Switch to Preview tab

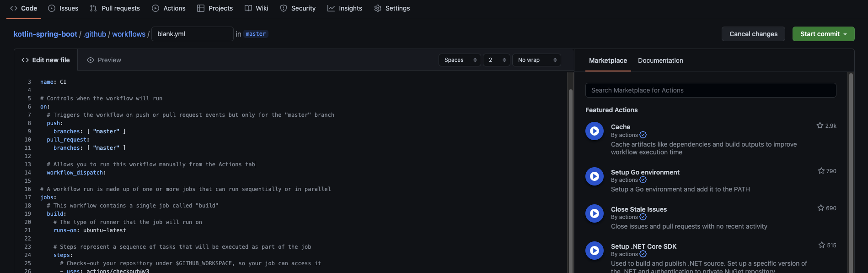point(104,60)
